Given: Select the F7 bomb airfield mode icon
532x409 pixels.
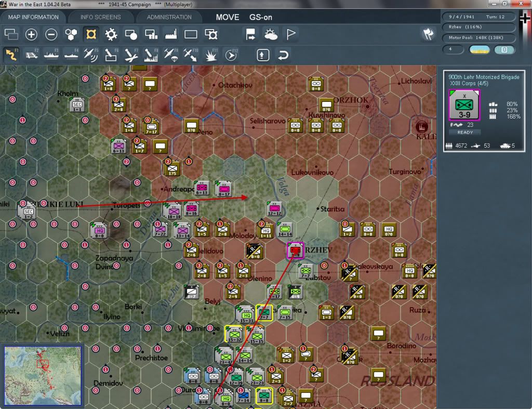Looking at the screenshot, I should pos(131,55).
